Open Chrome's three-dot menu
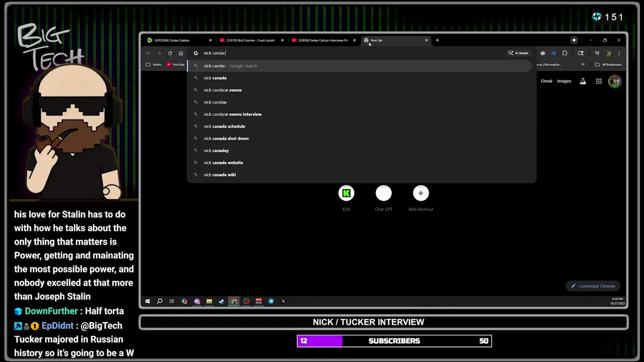Viewport: 644px width, 362px height. pyautogui.click(x=619, y=53)
